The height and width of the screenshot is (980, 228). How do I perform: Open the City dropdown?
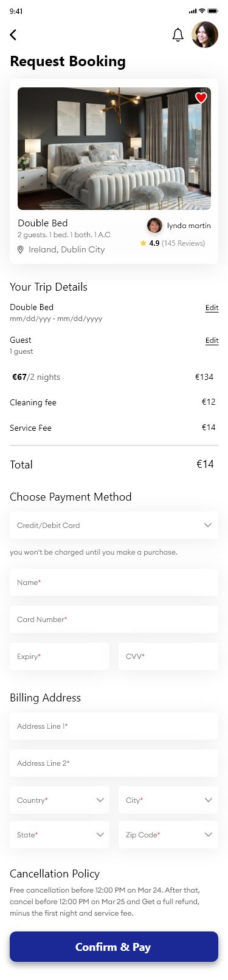coord(168,800)
